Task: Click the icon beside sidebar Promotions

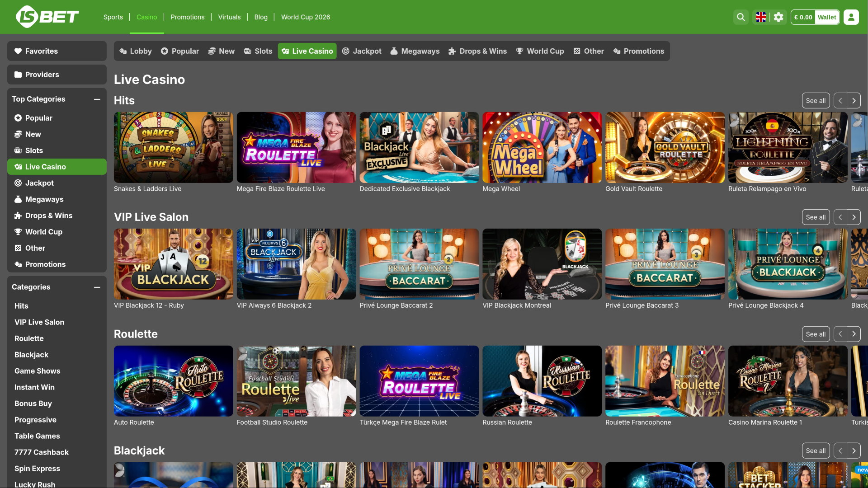Action: (x=18, y=264)
